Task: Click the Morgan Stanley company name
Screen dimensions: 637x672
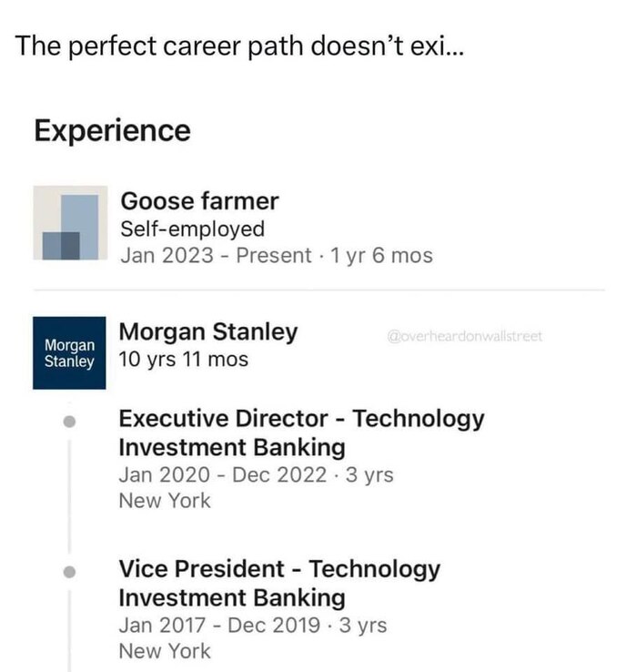Action: tap(208, 332)
